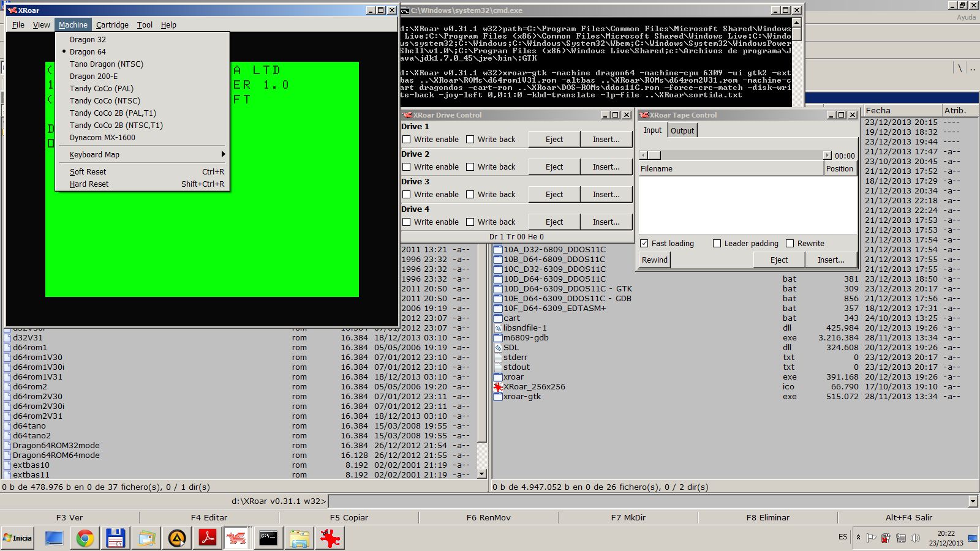
Task: Enable Write enable for Drive 1
Action: 407,140
